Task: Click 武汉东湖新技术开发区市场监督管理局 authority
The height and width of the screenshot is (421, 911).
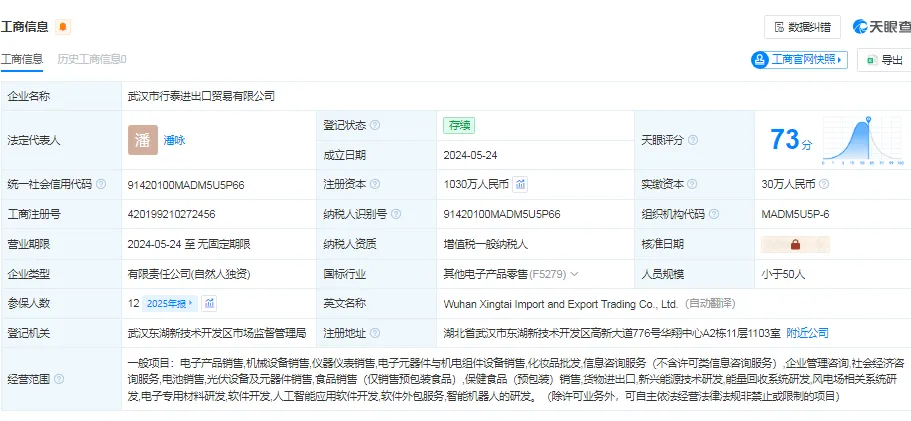Action: tap(217, 333)
